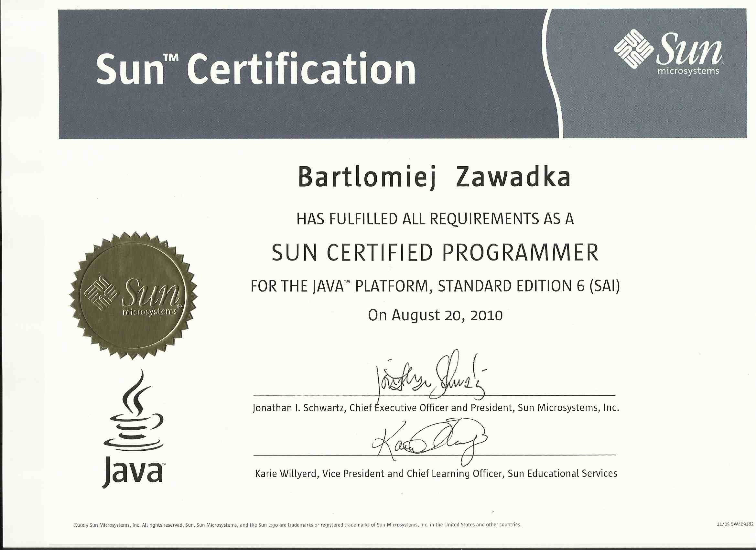This screenshot has width=756, height=550.
Task: Click the 'Karie Willyerd, Vice President' caption
Action: (x=436, y=474)
